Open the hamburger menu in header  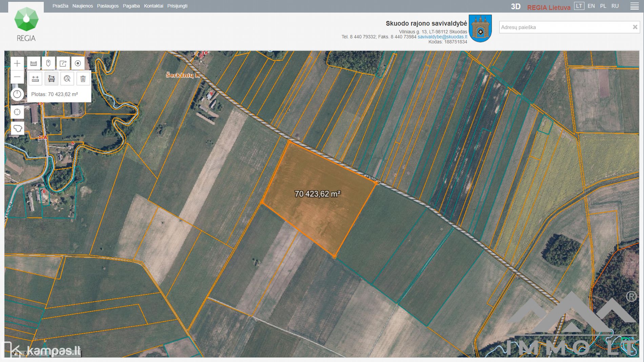(x=634, y=6)
